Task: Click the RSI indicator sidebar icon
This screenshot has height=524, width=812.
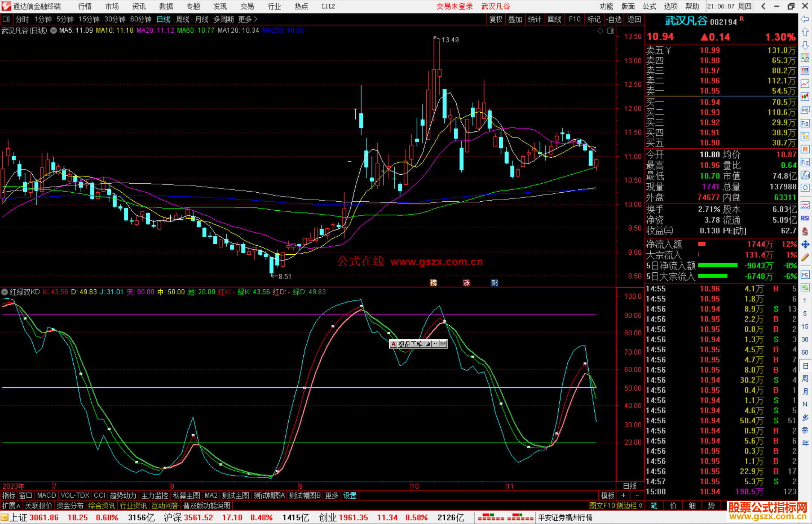Action: coord(805,218)
